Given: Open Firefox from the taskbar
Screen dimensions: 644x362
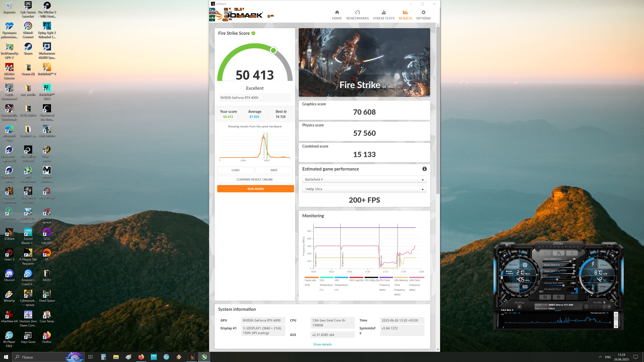Looking at the screenshot, I should click(141, 357).
